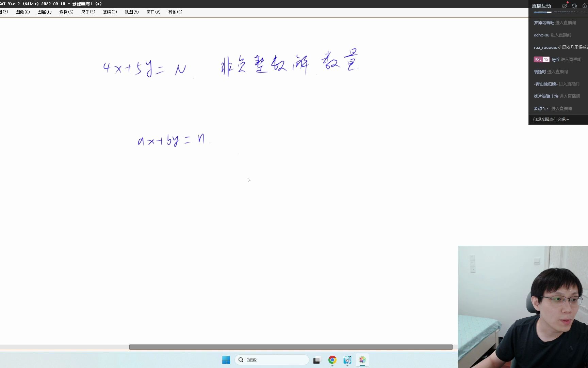588x368 pixels.
Task: Open the 窗口(W) menu
Action: 153,12
